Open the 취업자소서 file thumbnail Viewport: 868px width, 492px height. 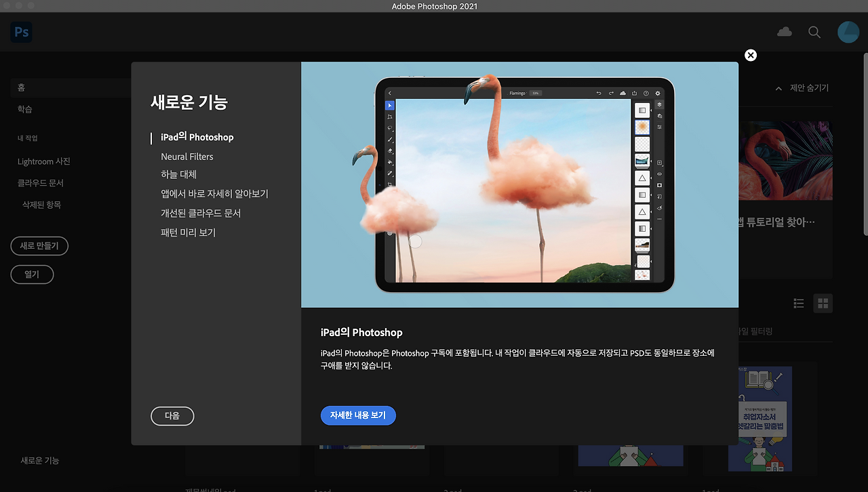pyautogui.click(x=760, y=419)
